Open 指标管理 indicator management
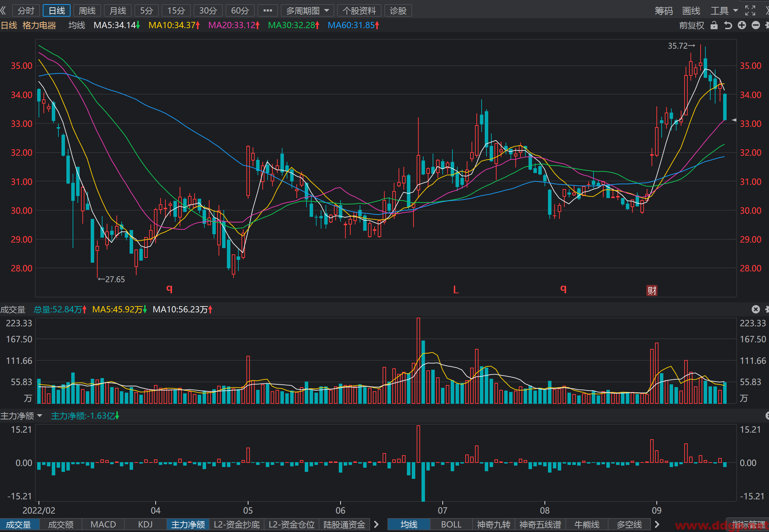 tap(748, 524)
